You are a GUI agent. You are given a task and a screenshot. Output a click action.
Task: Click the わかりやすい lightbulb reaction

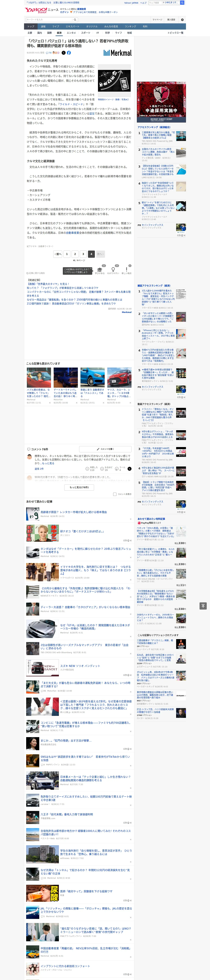(113, 270)
